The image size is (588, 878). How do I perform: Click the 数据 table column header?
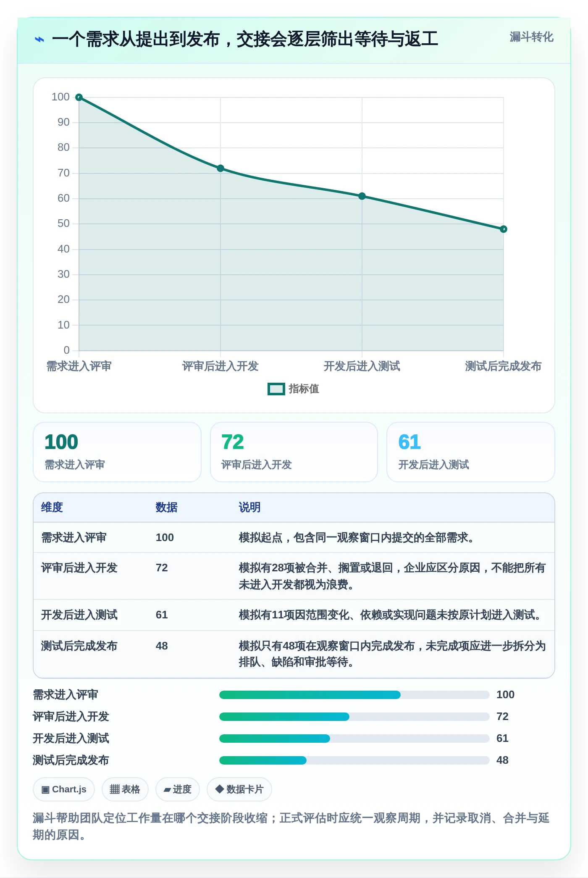166,507
